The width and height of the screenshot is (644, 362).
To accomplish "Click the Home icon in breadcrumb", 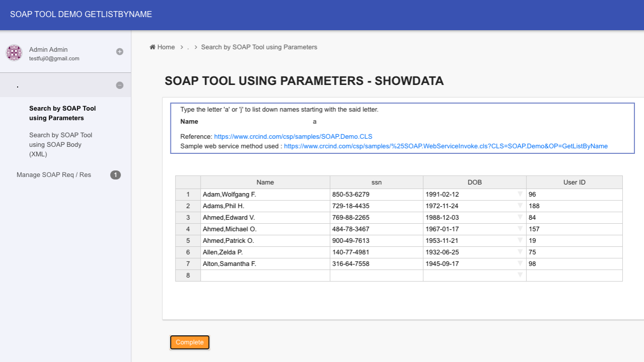I will tap(152, 47).
